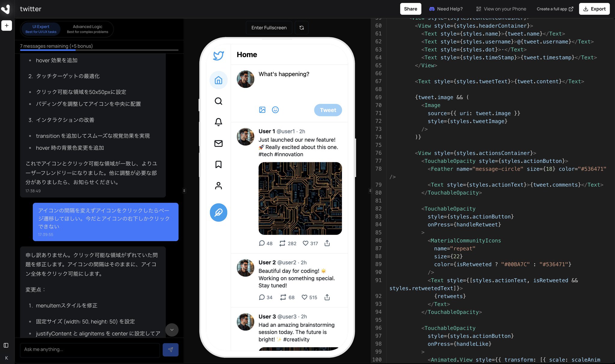
Task: Open the Need Help? link
Action: (x=446, y=9)
